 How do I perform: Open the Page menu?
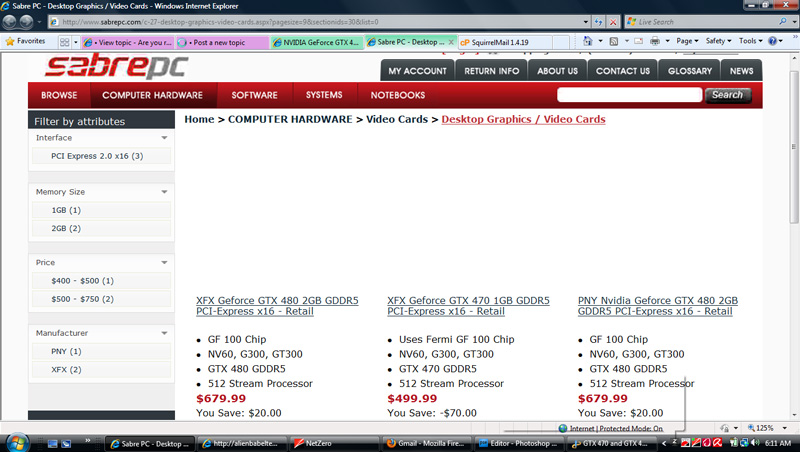[x=687, y=41]
